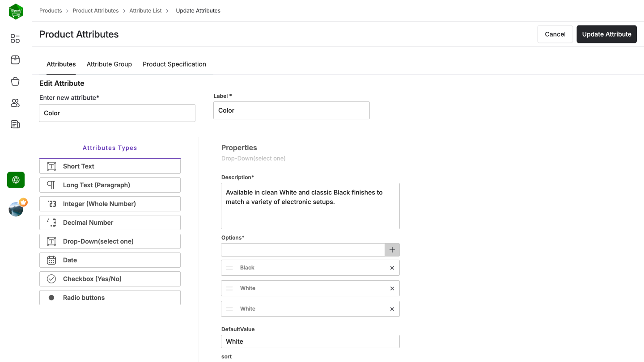Open the Product Specification tab
This screenshot has width=644, height=362.
(x=174, y=64)
